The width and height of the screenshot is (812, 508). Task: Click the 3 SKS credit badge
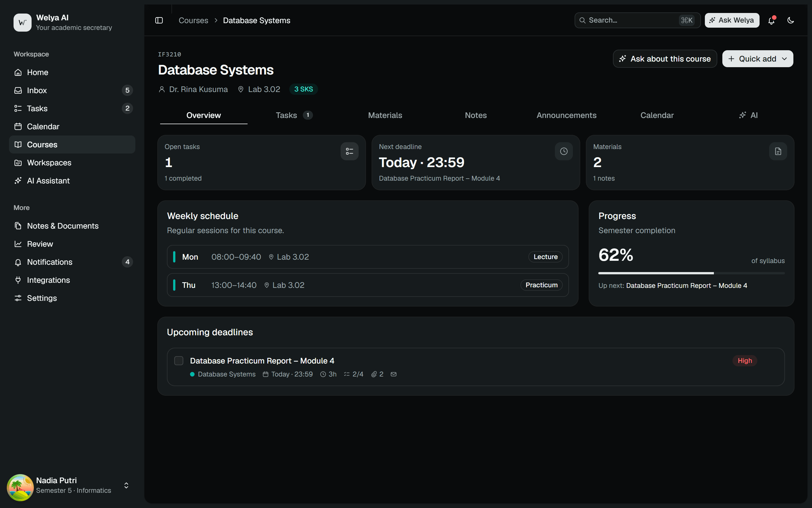click(x=303, y=89)
